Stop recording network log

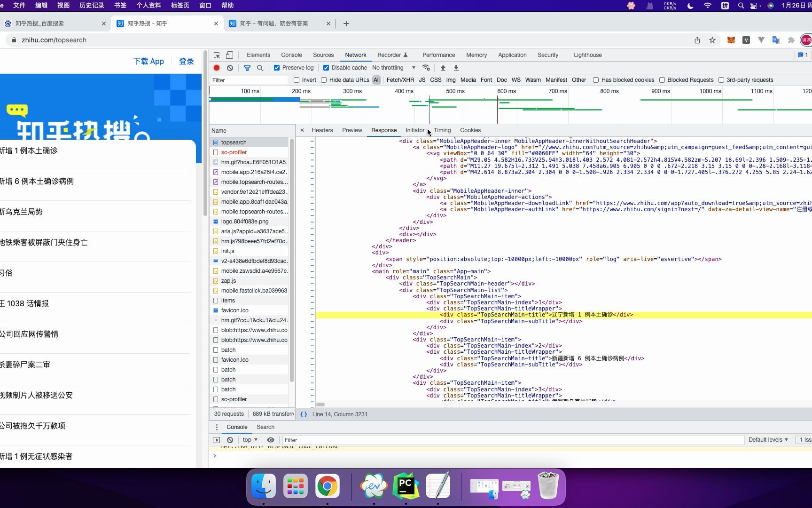pyautogui.click(x=217, y=68)
